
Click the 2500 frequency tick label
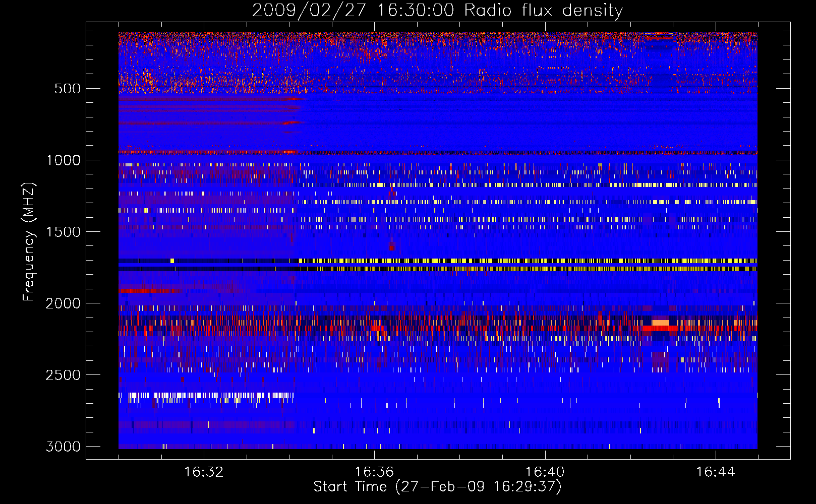point(63,375)
